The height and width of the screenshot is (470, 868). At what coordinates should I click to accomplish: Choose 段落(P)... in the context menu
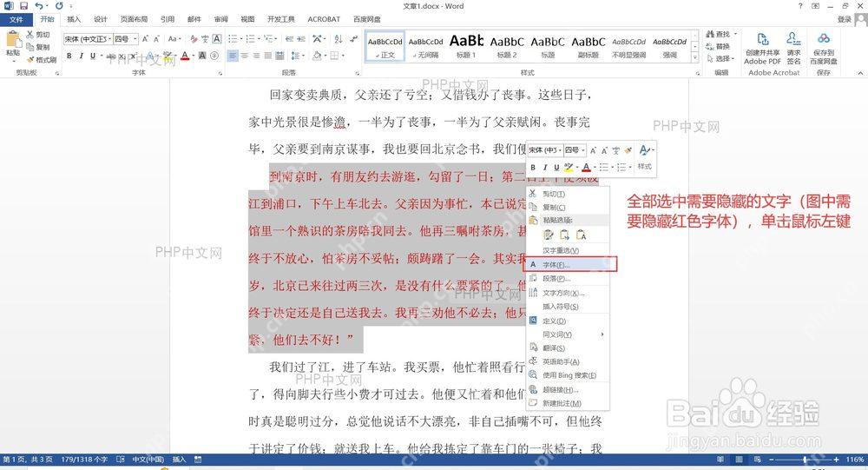pyautogui.click(x=568, y=279)
